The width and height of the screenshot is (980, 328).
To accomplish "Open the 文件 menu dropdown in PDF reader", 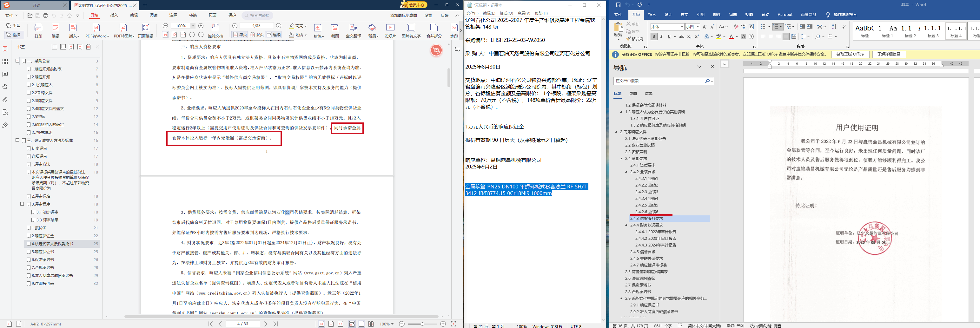I will 11,16.
